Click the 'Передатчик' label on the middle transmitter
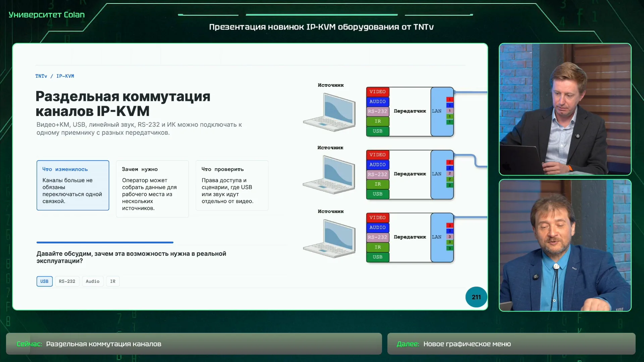Screen dimensions: 644x362 point(410,174)
